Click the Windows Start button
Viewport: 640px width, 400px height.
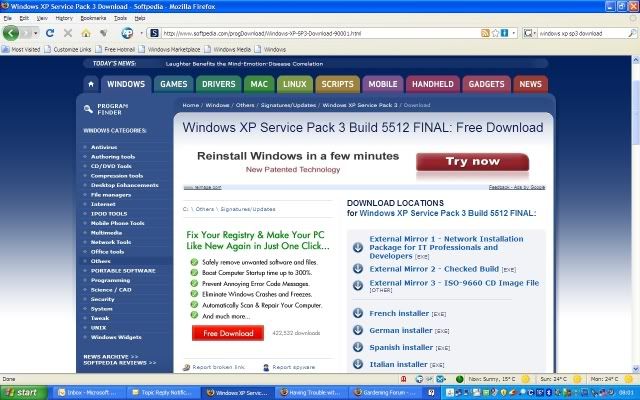(x=24, y=393)
